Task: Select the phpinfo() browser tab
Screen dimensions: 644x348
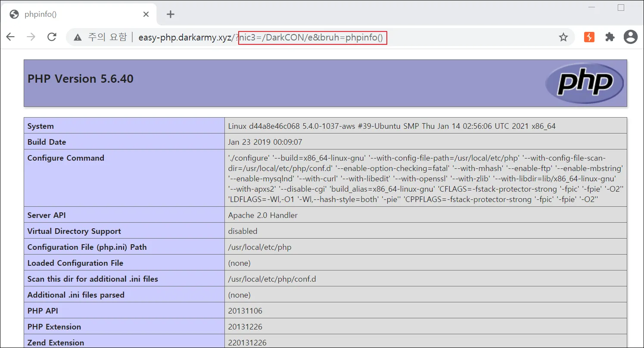Action: coord(80,14)
